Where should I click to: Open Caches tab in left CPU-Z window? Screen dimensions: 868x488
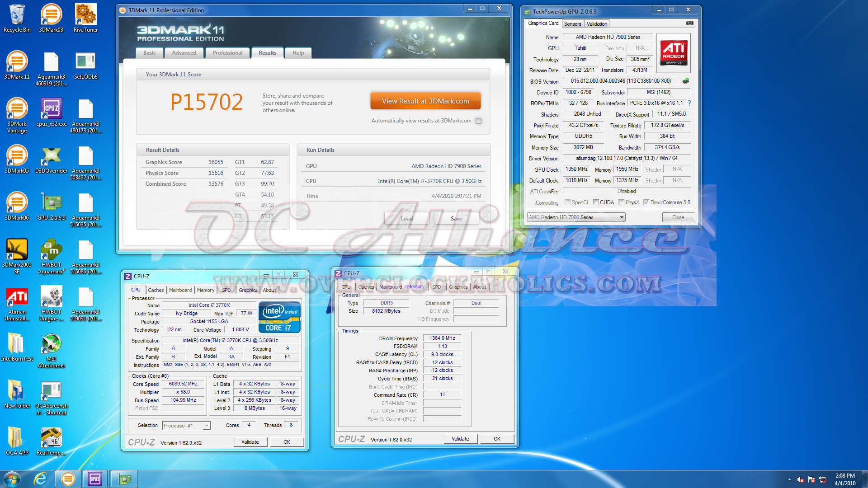(x=156, y=290)
